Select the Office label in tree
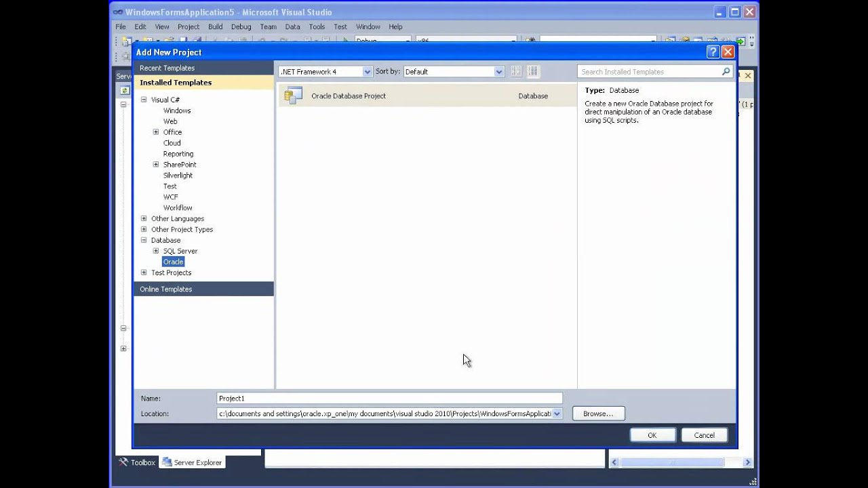This screenshot has width=868, height=488. click(172, 132)
